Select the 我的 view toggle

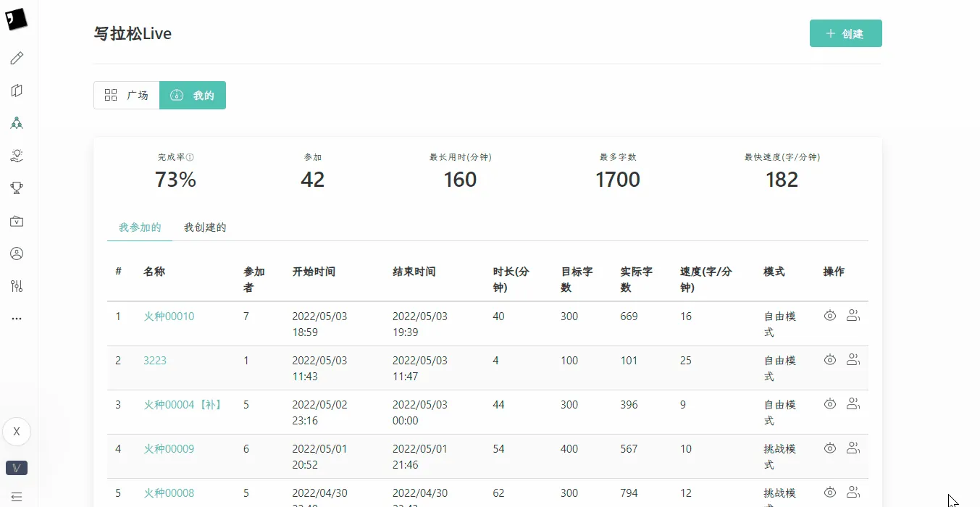click(x=193, y=95)
